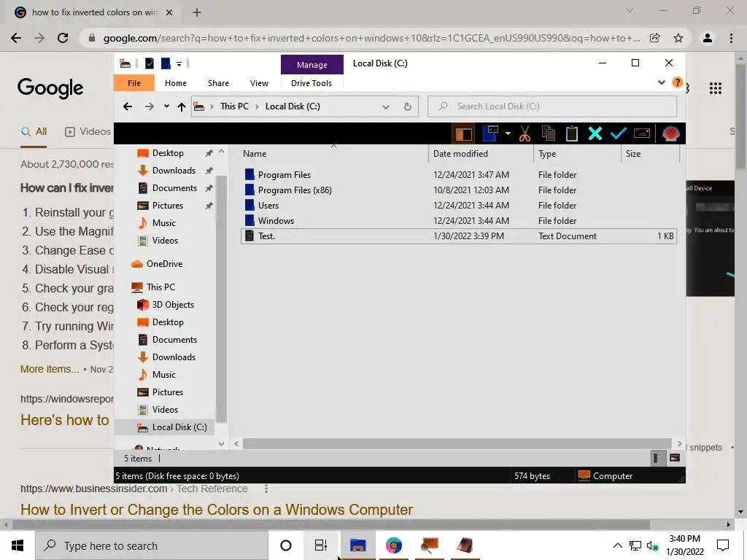Click the blue checkmark Properties icon
Screen dimensions: 747x560
(x=618, y=134)
